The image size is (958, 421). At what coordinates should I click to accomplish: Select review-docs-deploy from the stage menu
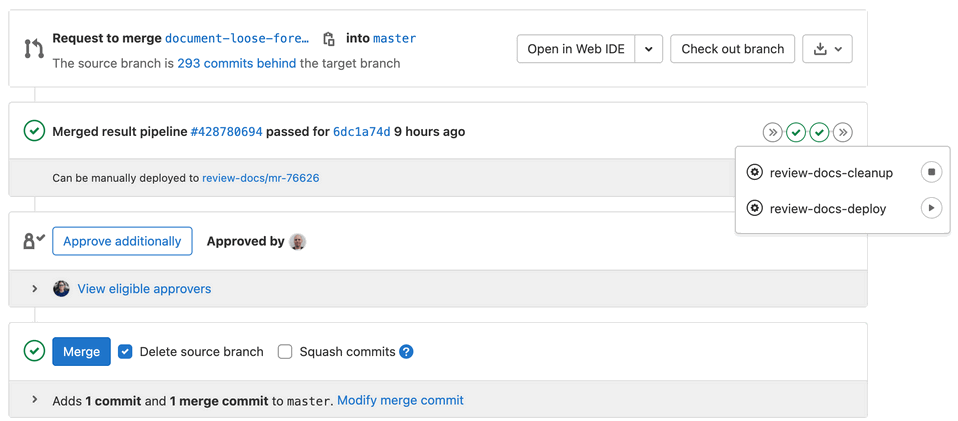point(827,209)
